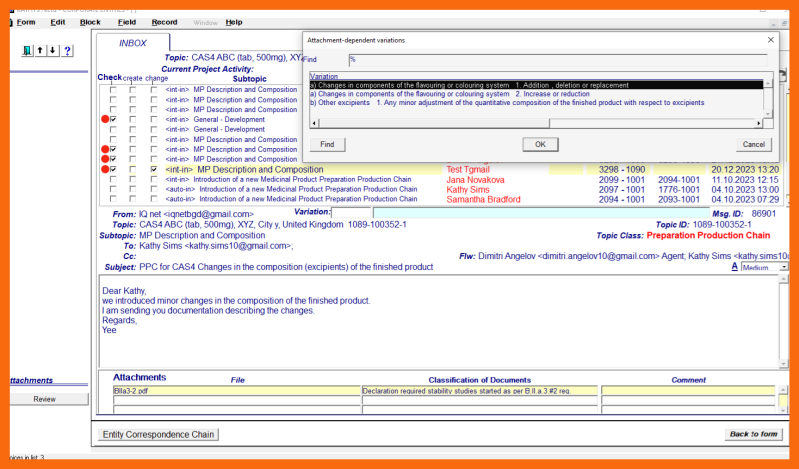Open the Record menu
This screenshot has height=469, width=799.
click(164, 22)
